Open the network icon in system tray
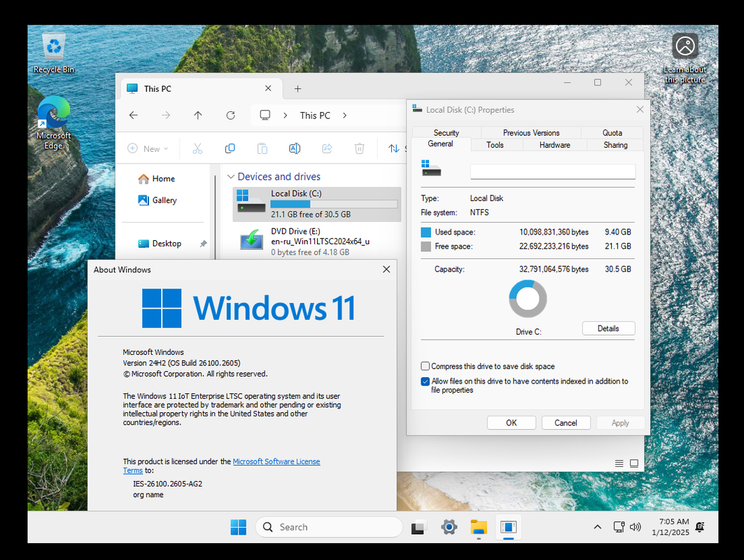The width and height of the screenshot is (744, 560). pyautogui.click(x=619, y=527)
